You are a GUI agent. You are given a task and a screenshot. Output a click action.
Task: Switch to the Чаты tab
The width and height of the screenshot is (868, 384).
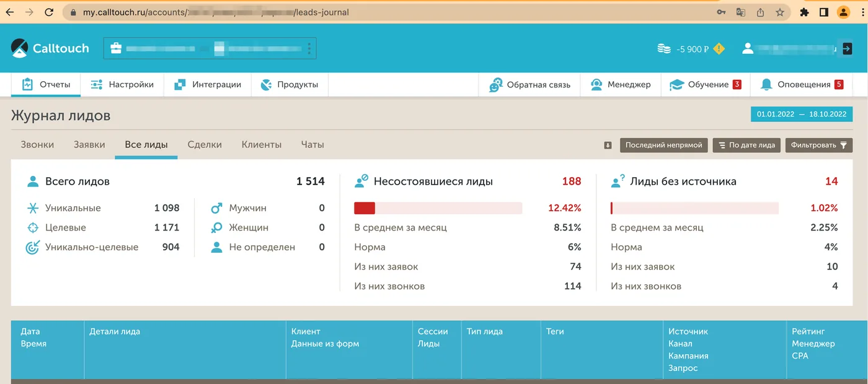coord(312,144)
